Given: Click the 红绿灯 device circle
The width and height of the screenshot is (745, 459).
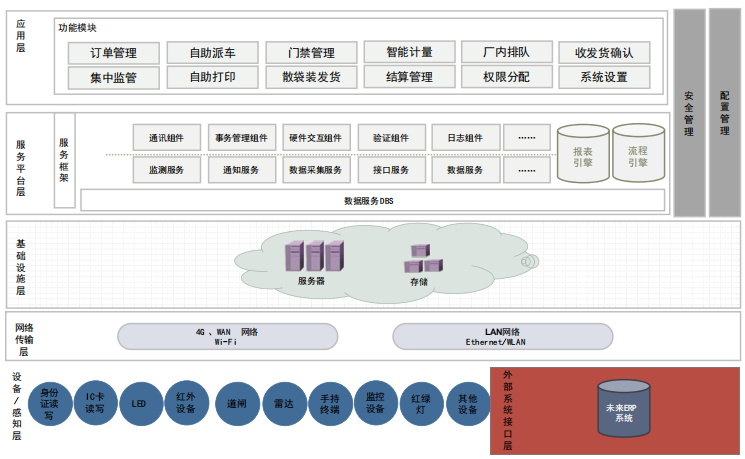Looking at the screenshot, I should (421, 405).
